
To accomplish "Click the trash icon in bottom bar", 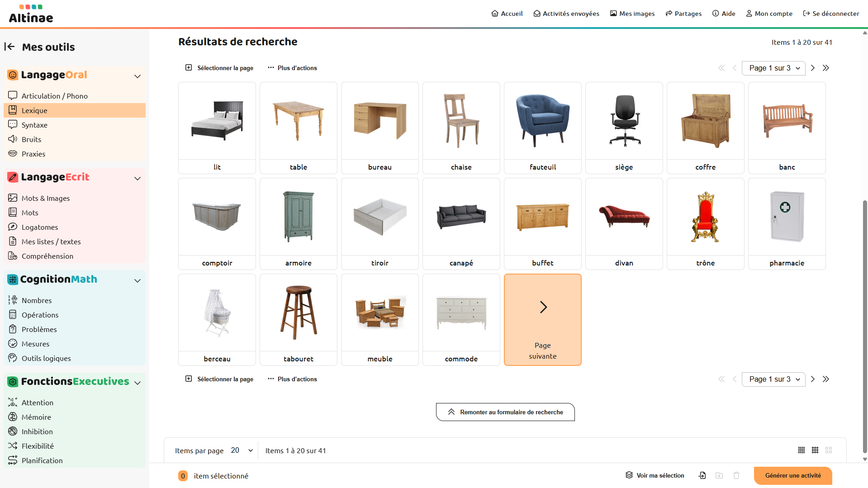I will pyautogui.click(x=736, y=475).
